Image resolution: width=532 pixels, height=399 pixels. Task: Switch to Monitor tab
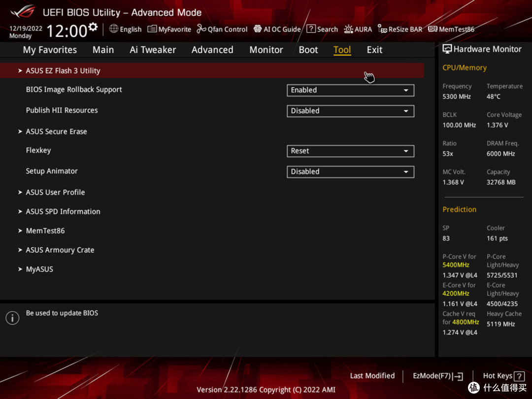(x=266, y=50)
